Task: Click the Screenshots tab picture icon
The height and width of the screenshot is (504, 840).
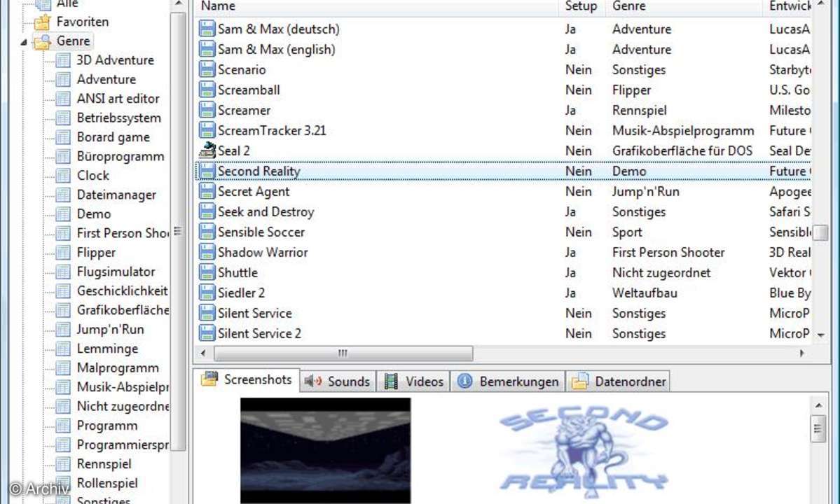Action: (209, 379)
